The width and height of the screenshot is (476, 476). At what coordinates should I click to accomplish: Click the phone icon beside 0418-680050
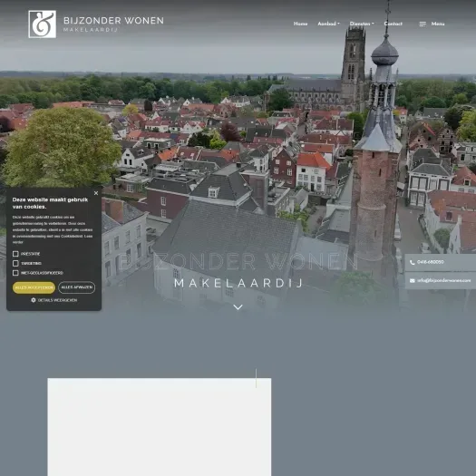(x=412, y=262)
